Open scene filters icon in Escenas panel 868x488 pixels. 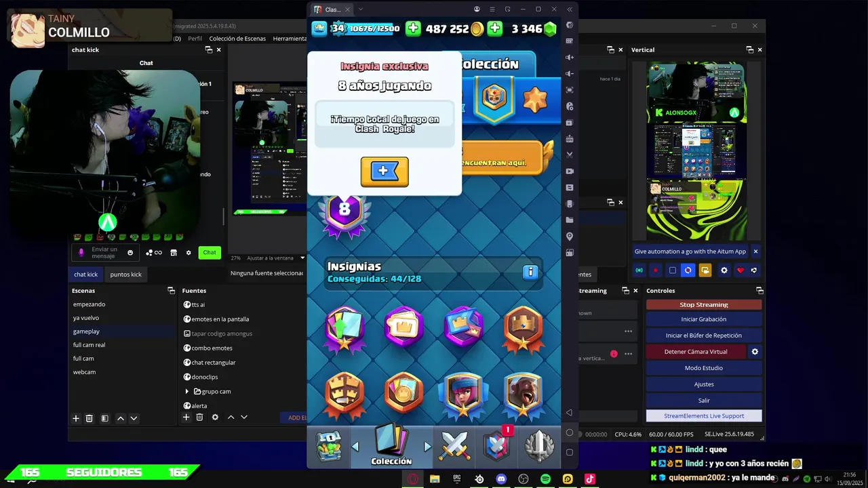point(104,418)
